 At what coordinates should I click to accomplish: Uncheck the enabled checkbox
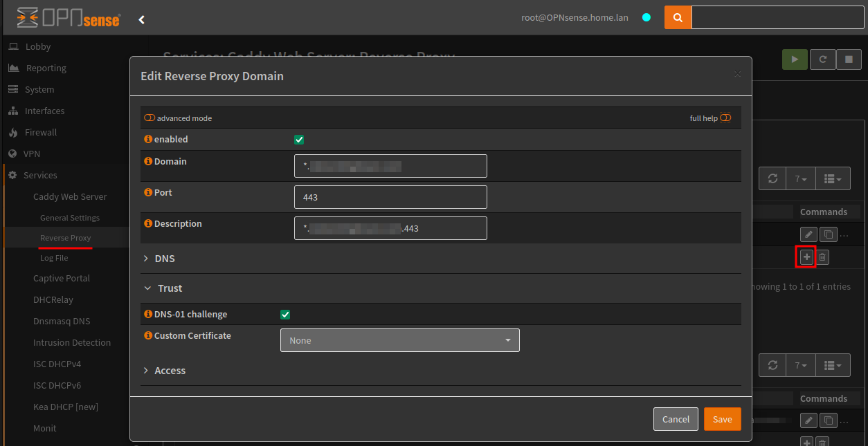pos(299,140)
